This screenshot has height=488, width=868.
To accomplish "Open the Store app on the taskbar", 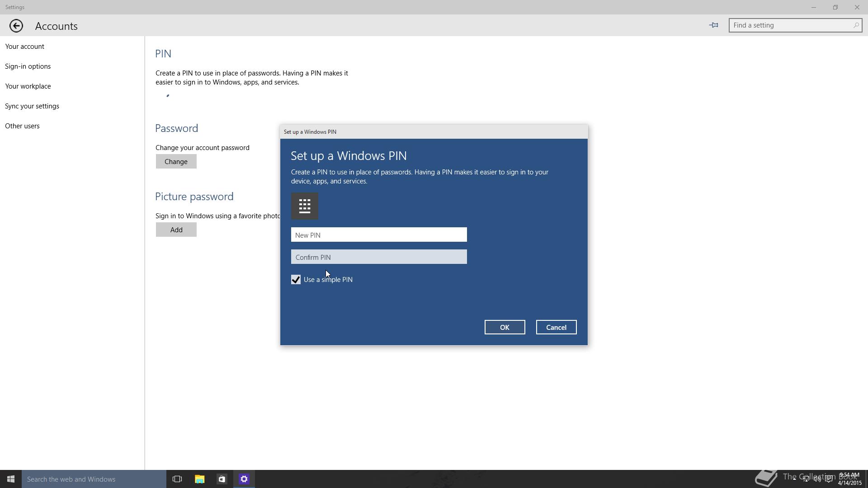I will click(222, 479).
